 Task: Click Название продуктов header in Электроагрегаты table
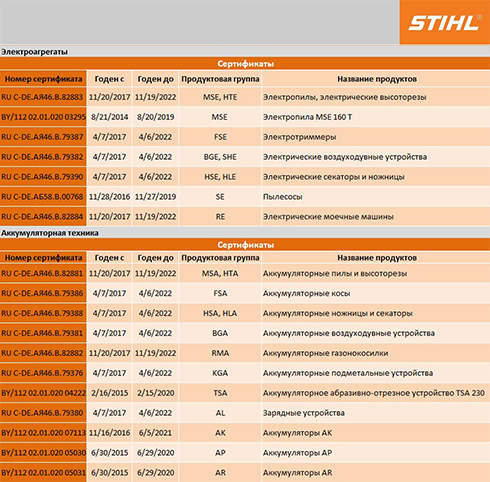(377, 79)
